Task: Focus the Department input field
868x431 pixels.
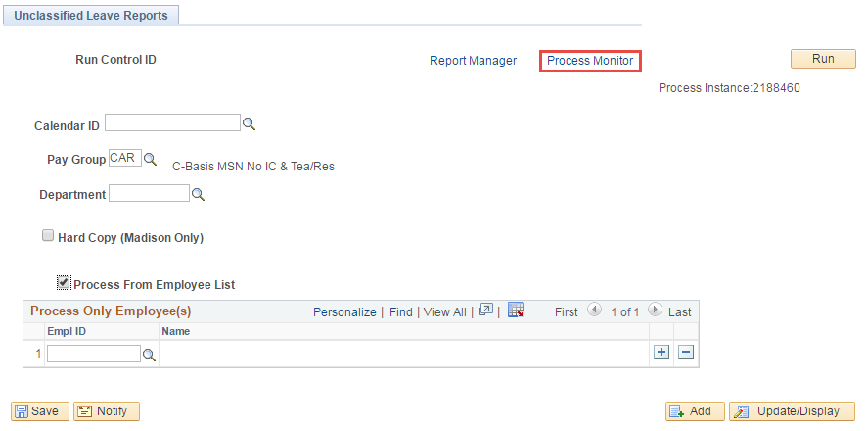Action: pyautogui.click(x=149, y=193)
